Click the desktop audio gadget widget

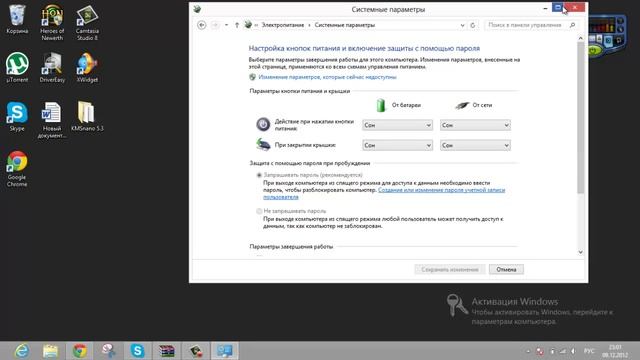click(x=607, y=36)
